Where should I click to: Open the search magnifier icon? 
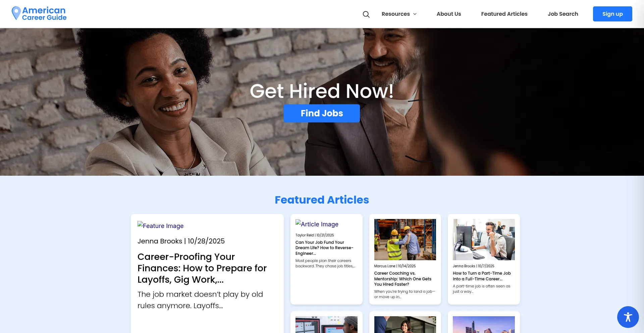(366, 14)
